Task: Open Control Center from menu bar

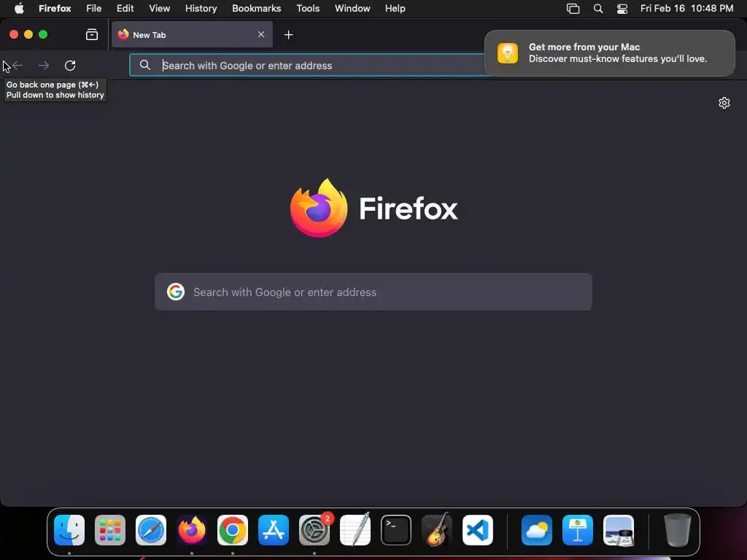Action: (622, 9)
